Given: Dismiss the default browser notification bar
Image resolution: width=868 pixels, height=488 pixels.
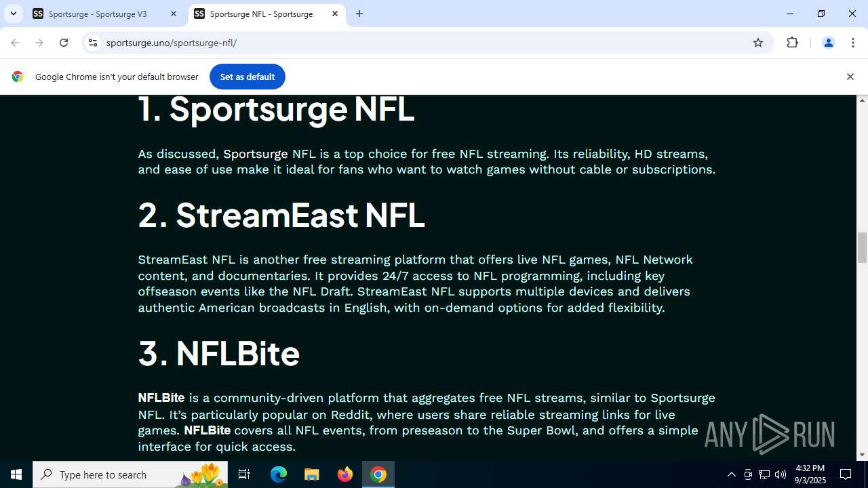Looking at the screenshot, I should tap(850, 77).
